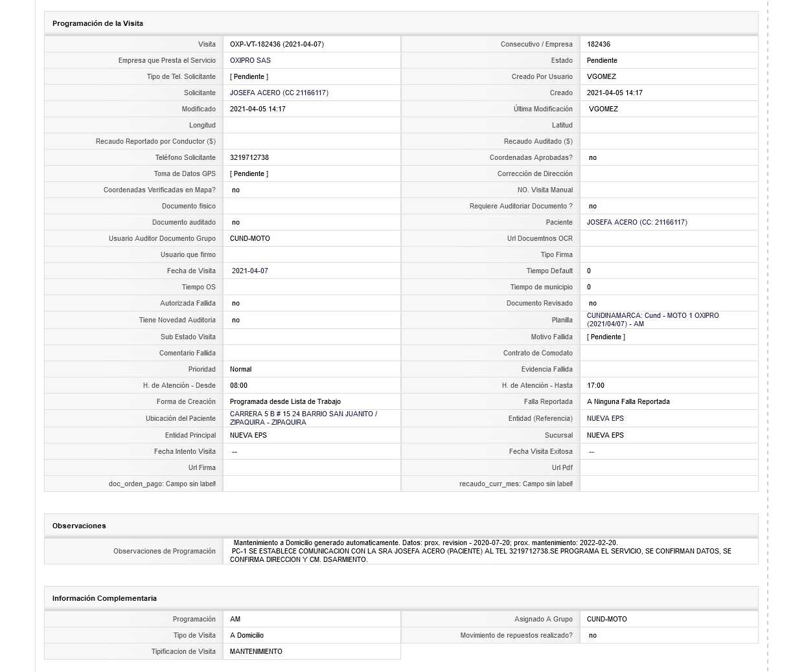This screenshot has height=672, width=793.
Task: Click the Autorizada Fallida value no
Action: click(236, 303)
